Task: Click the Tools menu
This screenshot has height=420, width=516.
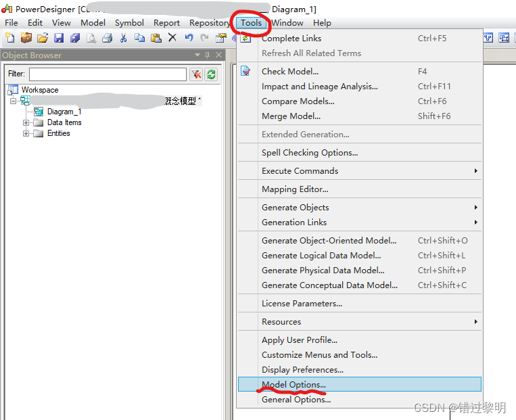Action: pyautogui.click(x=251, y=23)
